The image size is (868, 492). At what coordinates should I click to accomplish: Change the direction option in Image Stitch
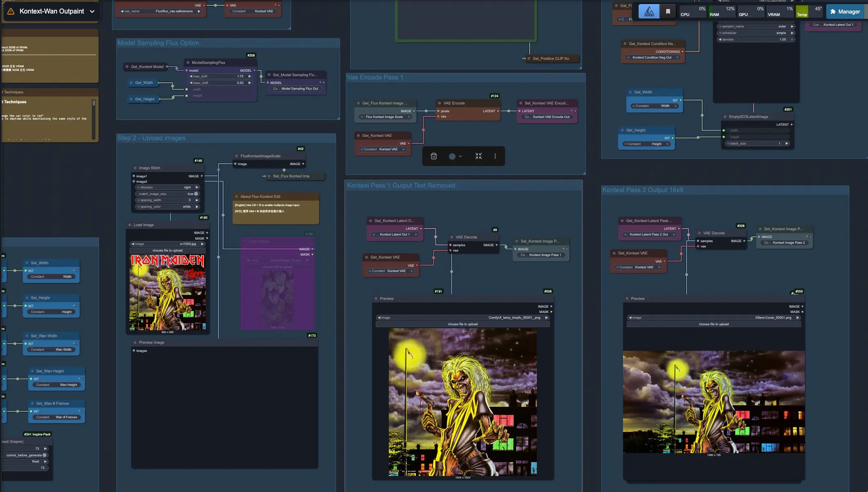tap(168, 187)
